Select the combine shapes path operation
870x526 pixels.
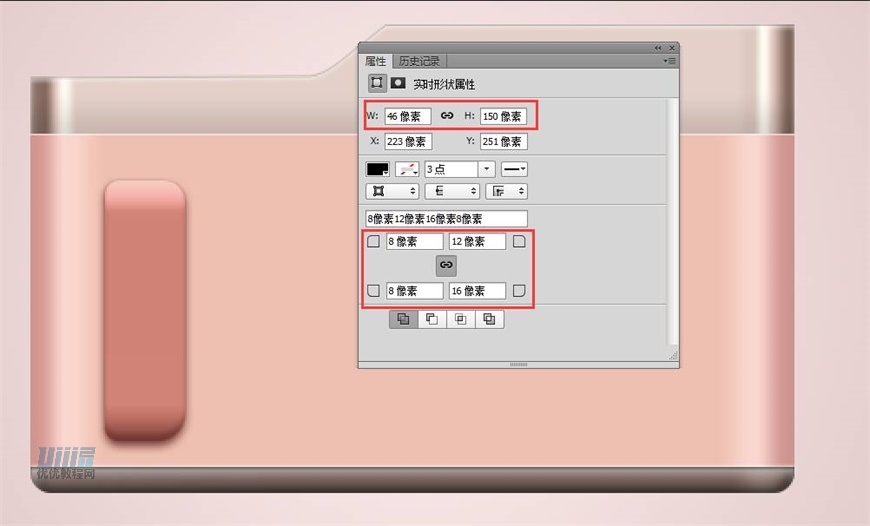[403, 319]
